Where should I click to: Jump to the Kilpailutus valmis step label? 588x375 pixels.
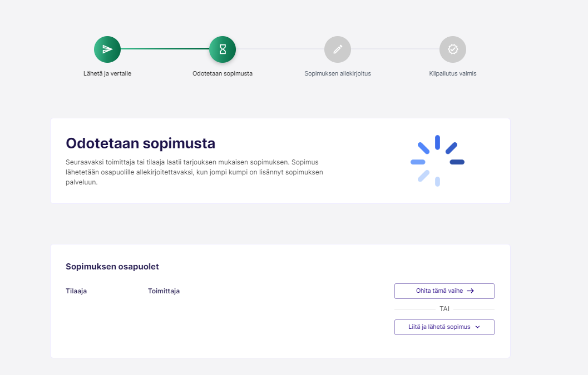point(453,73)
